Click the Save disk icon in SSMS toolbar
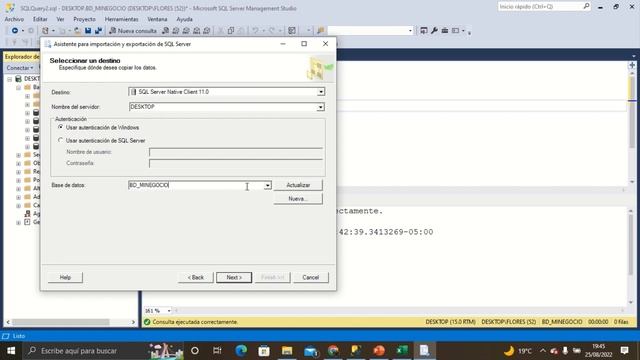The image size is (640, 360). (88, 31)
